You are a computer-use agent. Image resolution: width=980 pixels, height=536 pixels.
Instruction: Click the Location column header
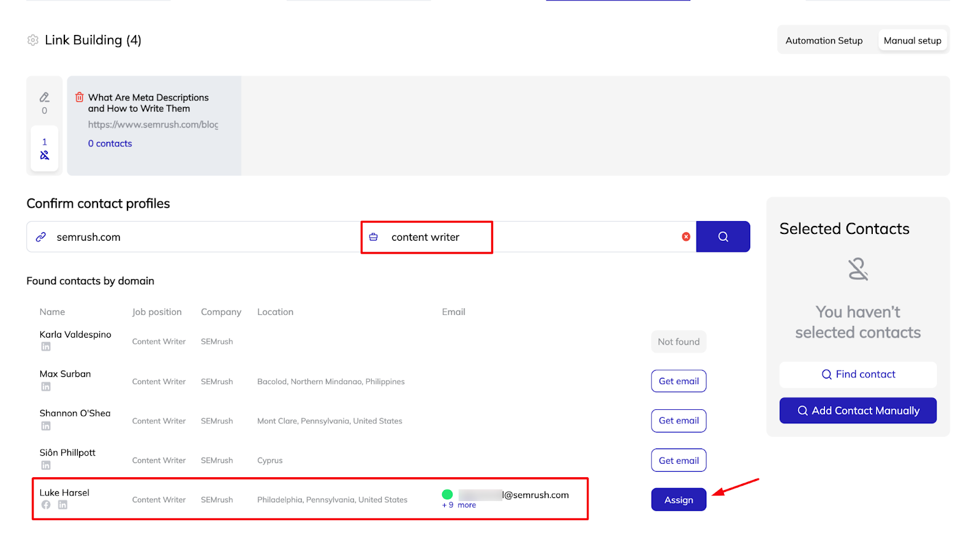coord(275,312)
